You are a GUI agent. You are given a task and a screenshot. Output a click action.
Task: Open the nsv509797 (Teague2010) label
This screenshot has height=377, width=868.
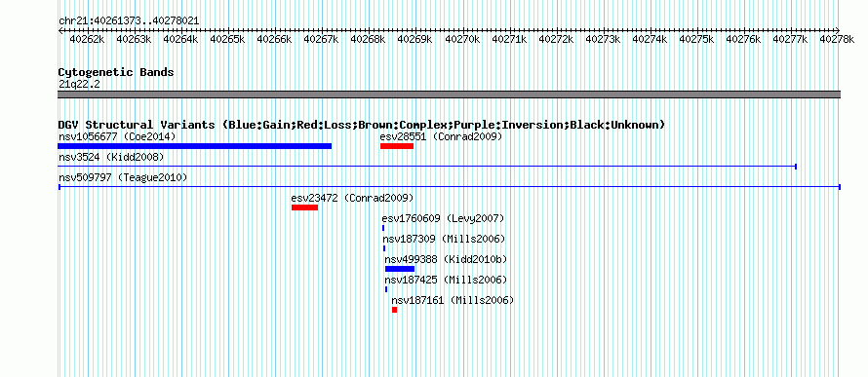pos(123,177)
